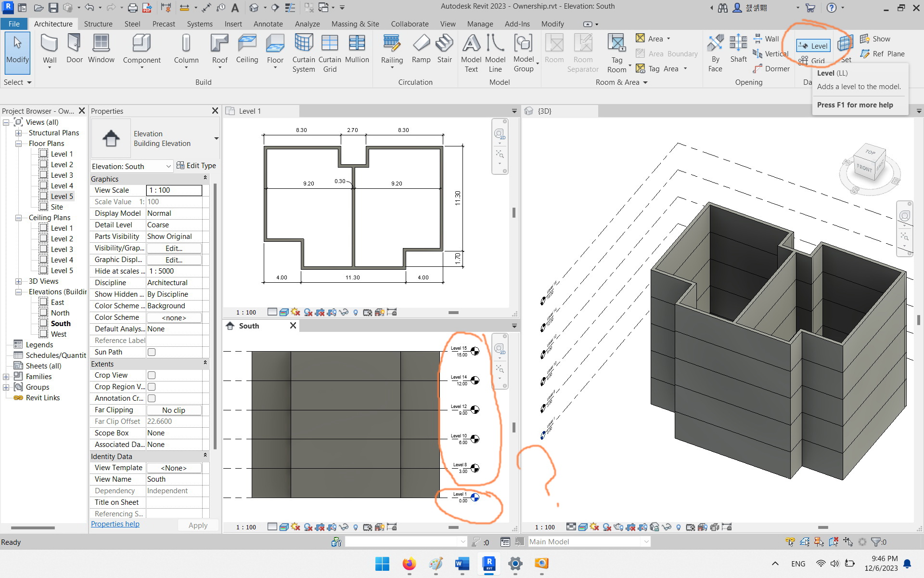924x578 pixels.
Task: Select the Model Text tool
Action: tap(471, 51)
